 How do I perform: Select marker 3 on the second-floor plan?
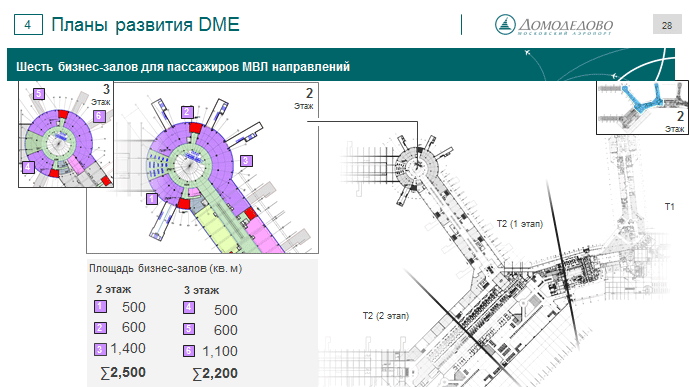246,161
